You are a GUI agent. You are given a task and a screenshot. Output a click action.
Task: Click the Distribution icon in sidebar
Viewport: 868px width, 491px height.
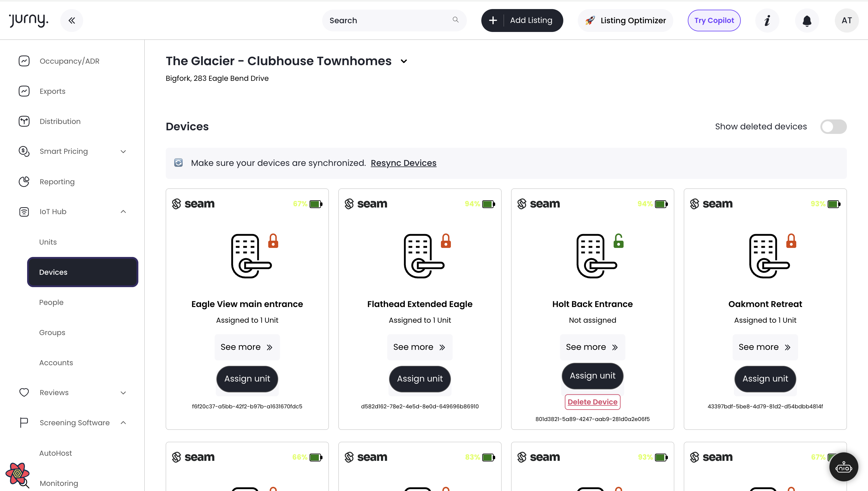click(24, 122)
